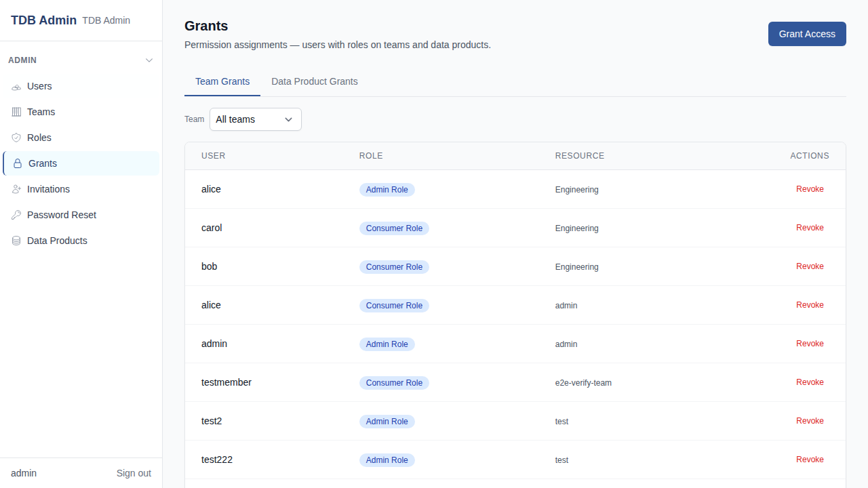This screenshot has height=488, width=868.
Task: Open Teams page in sidebar
Action: click(81, 112)
